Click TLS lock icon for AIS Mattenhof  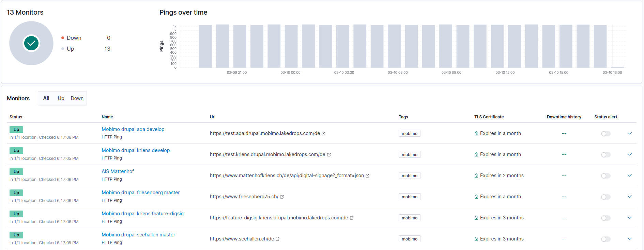476,176
